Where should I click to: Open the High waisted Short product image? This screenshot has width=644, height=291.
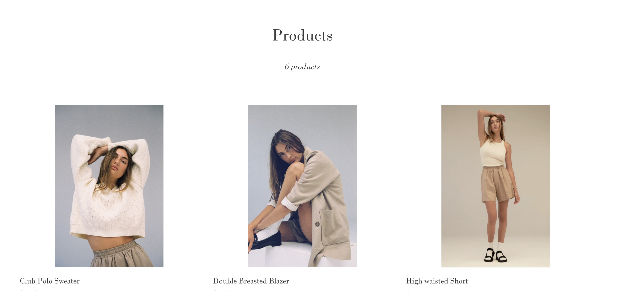tap(496, 186)
